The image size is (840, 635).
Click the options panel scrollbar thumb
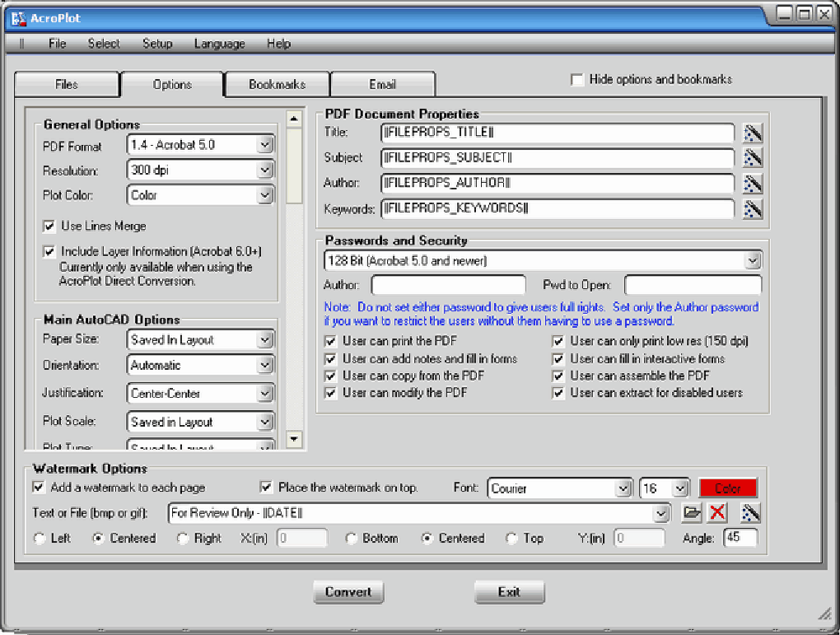click(293, 166)
